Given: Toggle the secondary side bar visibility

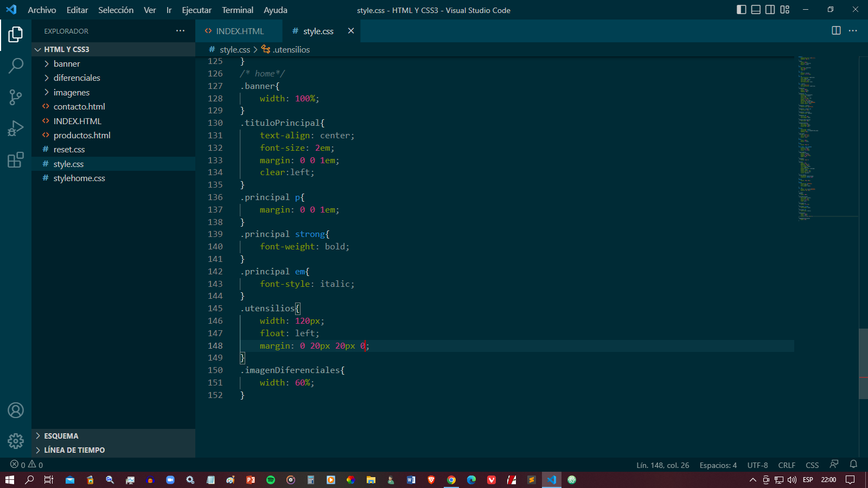Looking at the screenshot, I should [770, 10].
